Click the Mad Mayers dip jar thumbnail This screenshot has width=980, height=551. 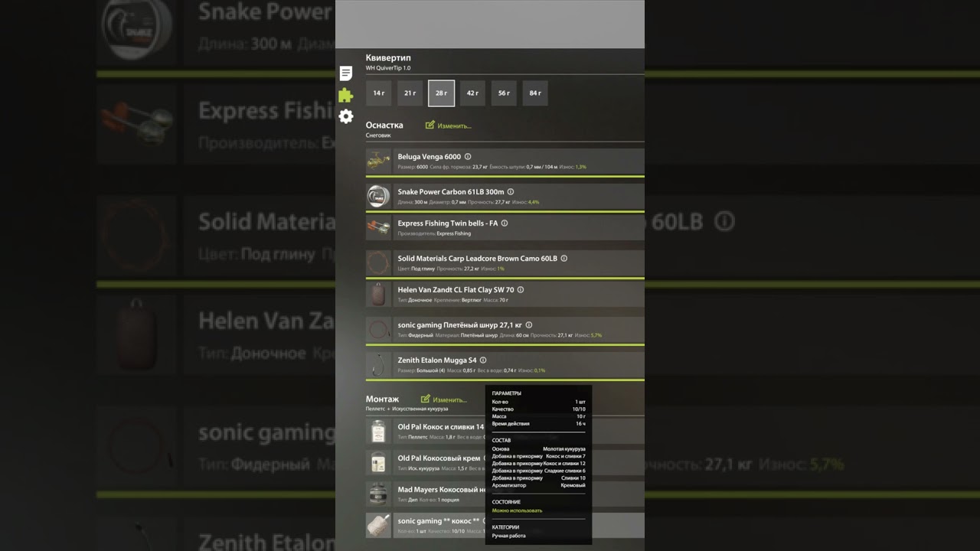(x=378, y=494)
